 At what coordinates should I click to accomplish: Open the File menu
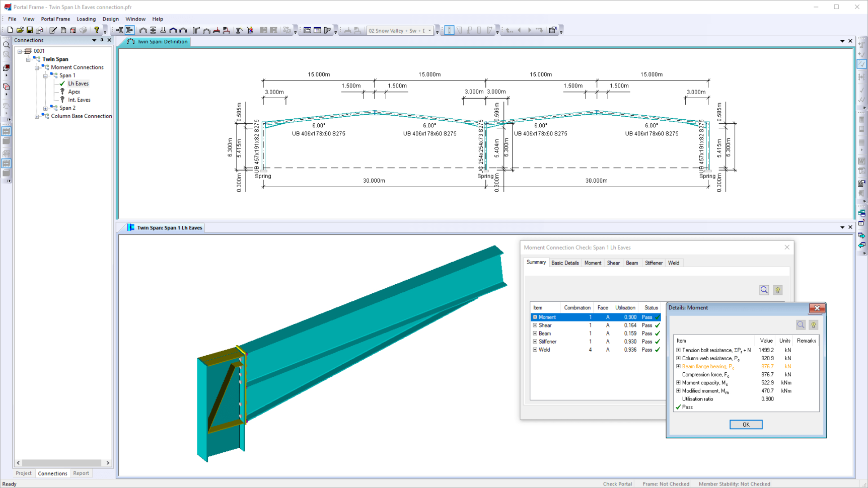click(12, 19)
